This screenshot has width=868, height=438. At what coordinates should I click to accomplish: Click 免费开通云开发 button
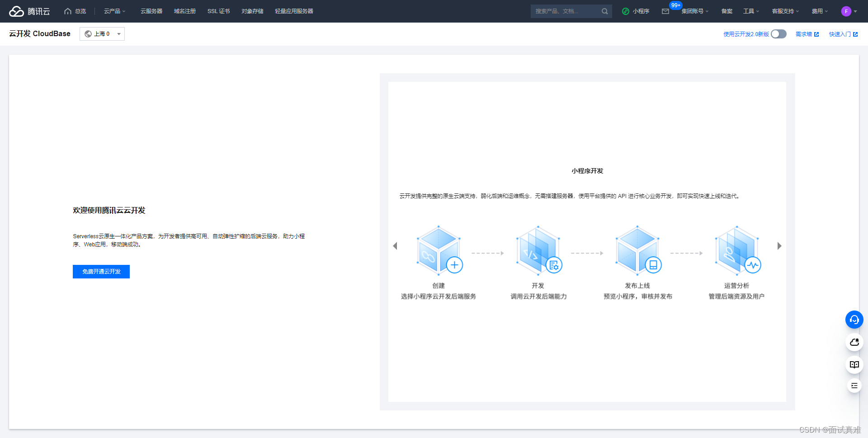click(x=101, y=272)
